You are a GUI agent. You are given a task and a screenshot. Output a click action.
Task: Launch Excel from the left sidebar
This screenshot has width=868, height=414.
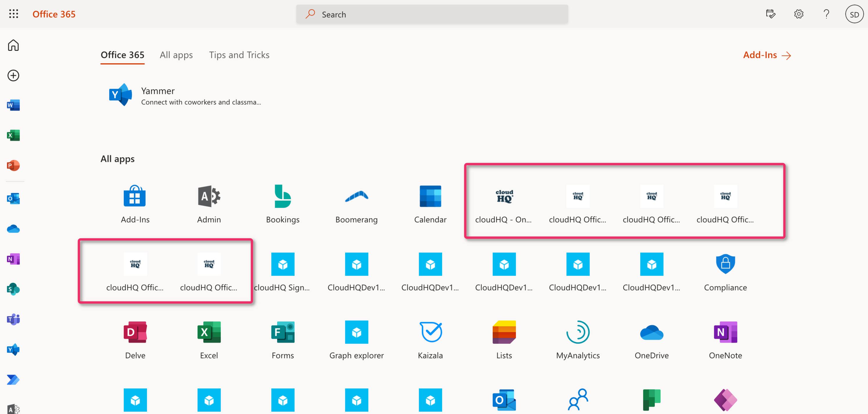(x=13, y=135)
